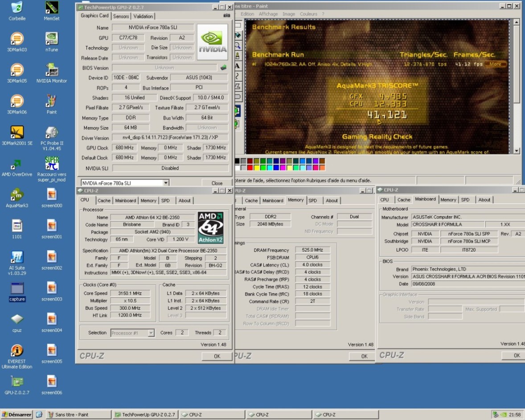Pick the brown color swatch in Paint palette
Screen dimensions: 525x420
coord(322,161)
